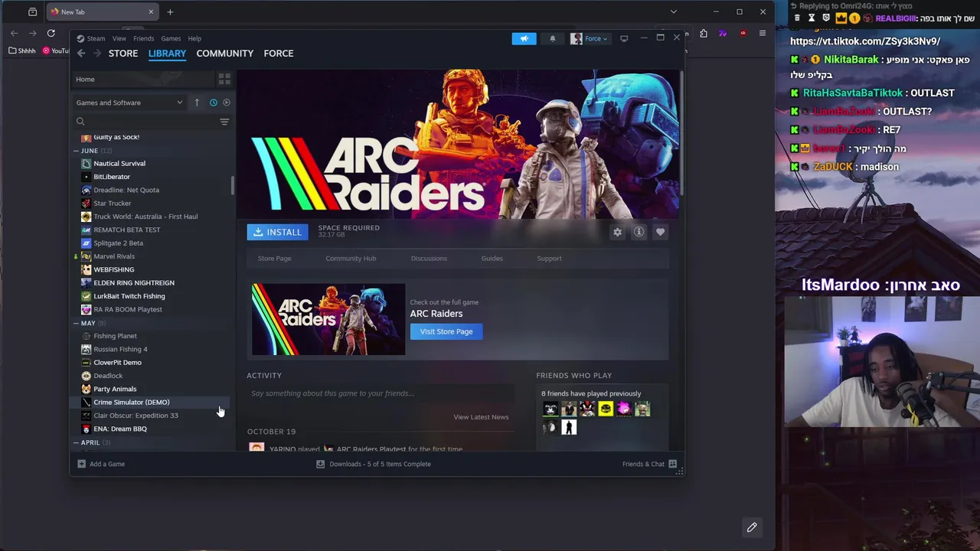Switch library to collections grid view icon
The width and height of the screenshot is (980, 551).
pos(224,79)
